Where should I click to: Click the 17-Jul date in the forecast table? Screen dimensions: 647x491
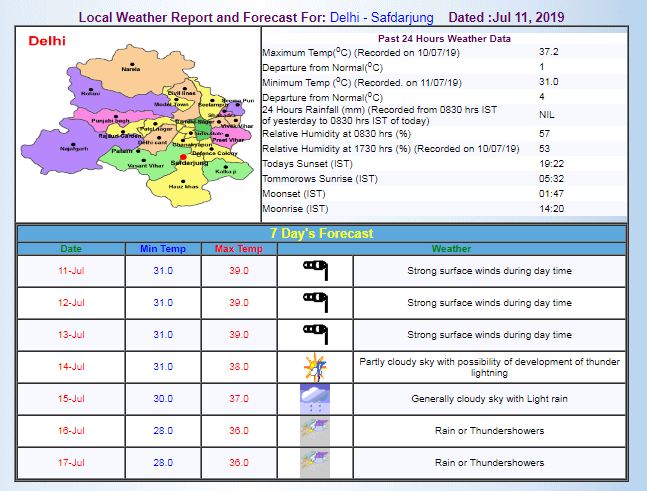71,462
